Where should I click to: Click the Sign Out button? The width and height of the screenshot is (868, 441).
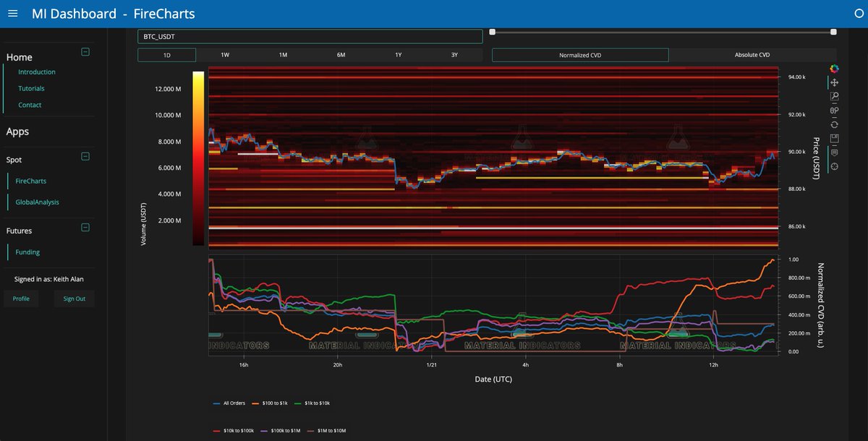click(x=74, y=299)
